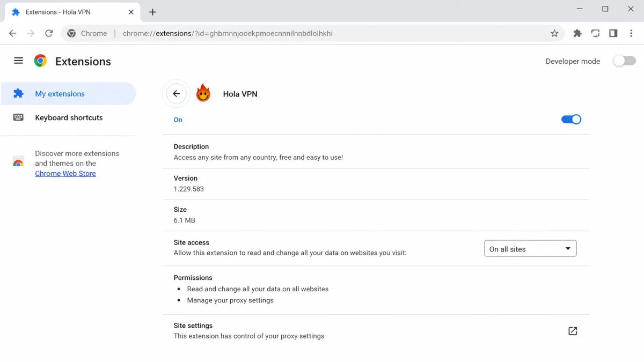Open the Chrome Web Store link
This screenshot has height=362, width=644.
pyautogui.click(x=65, y=173)
